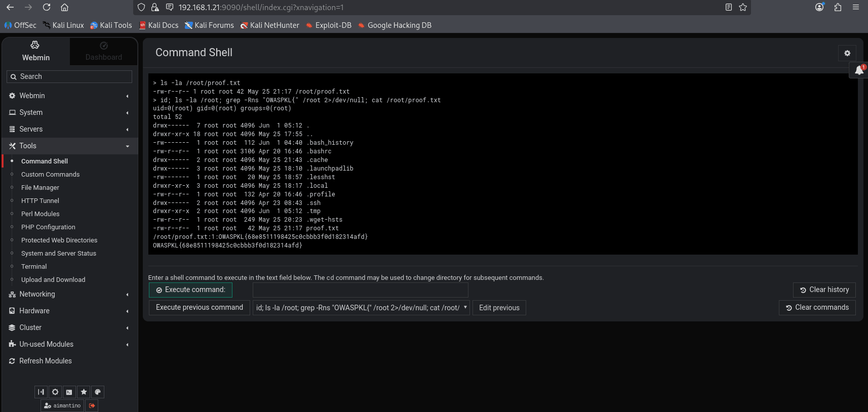Switch to the Webmin tab
Image resolution: width=868 pixels, height=412 pixels.
[x=36, y=51]
